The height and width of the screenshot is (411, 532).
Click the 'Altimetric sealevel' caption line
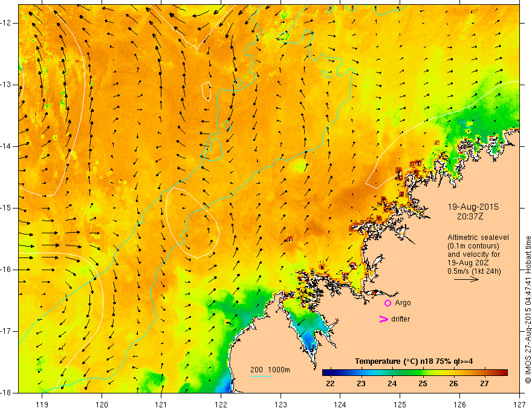(x=478, y=238)
